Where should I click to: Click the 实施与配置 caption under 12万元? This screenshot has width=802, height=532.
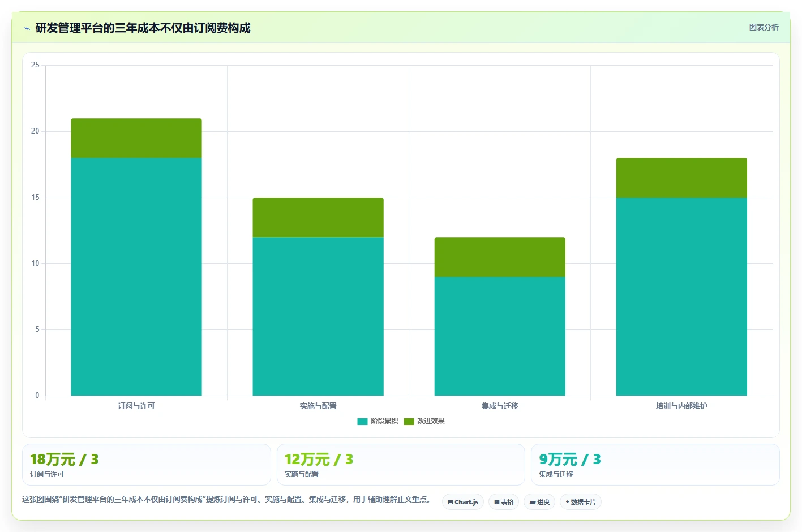[x=302, y=474]
